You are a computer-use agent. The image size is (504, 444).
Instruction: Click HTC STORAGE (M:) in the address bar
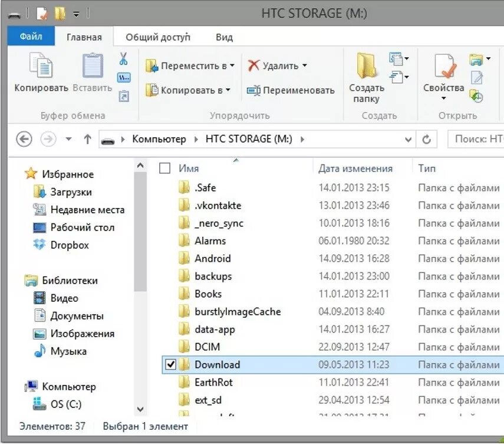tap(249, 139)
